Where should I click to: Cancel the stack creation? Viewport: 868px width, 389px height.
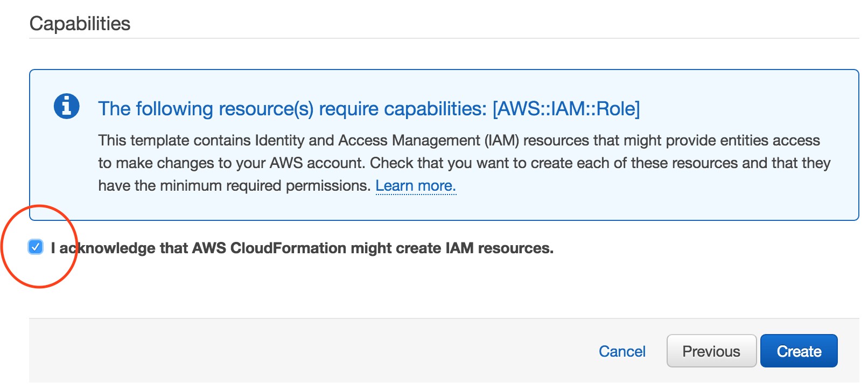(622, 351)
